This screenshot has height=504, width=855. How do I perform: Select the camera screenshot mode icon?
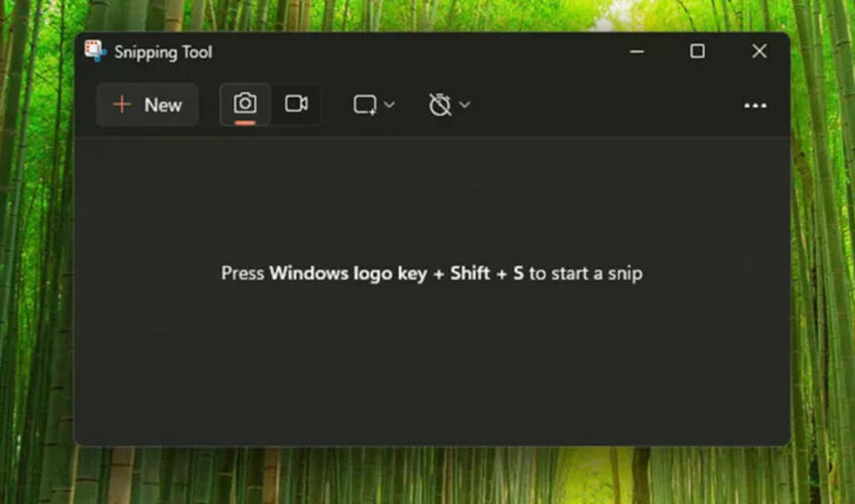coord(244,103)
